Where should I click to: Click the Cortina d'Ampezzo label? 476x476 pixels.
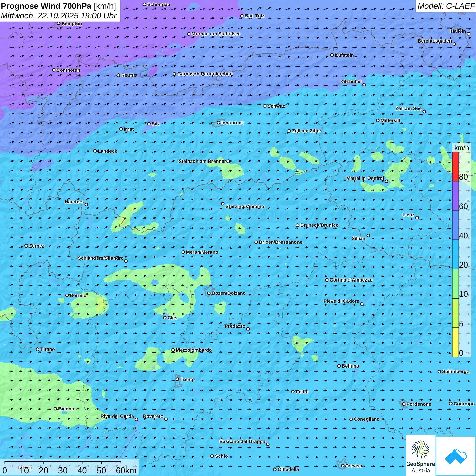click(x=351, y=280)
